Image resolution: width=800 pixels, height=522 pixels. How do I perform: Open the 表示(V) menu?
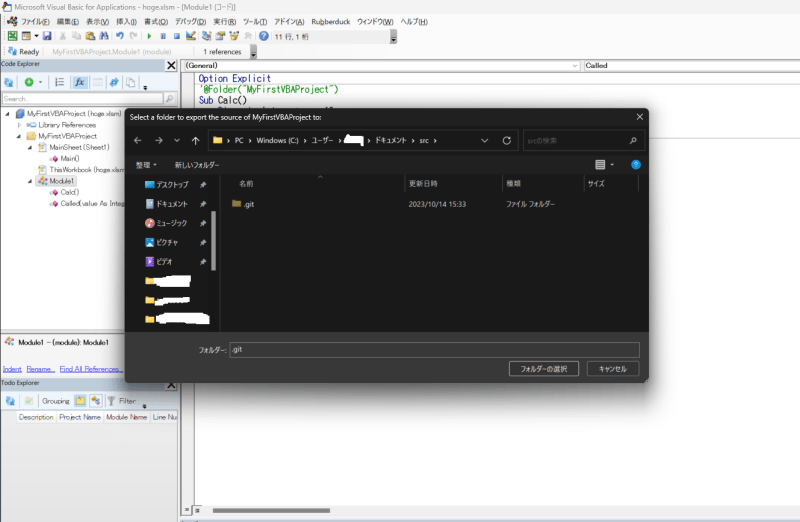pyautogui.click(x=97, y=22)
